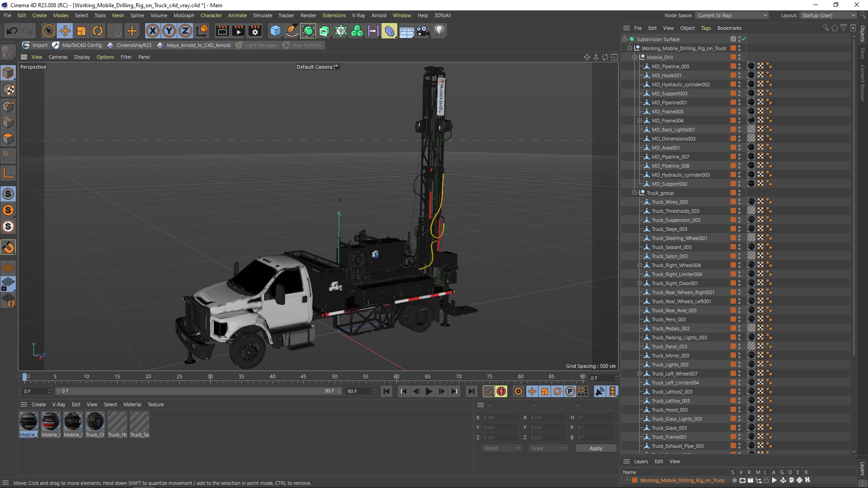Toggle layer visibility eye in Layers panel

[742, 480]
